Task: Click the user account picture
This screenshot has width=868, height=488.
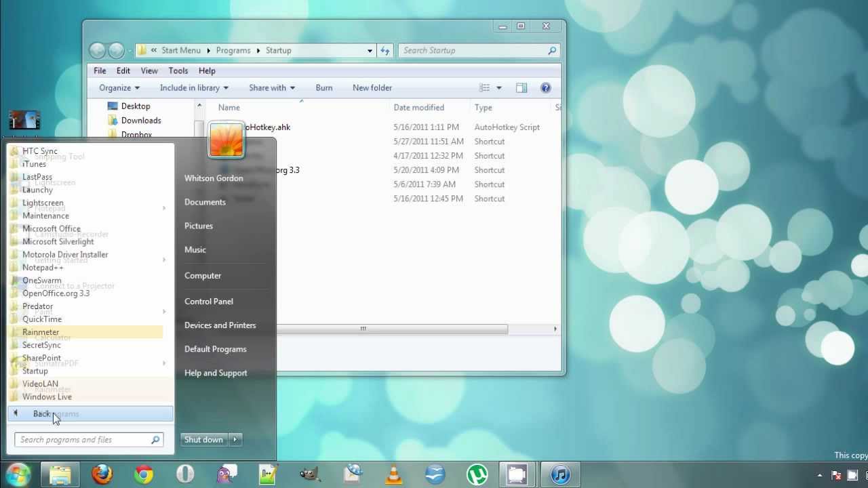Action: point(226,140)
